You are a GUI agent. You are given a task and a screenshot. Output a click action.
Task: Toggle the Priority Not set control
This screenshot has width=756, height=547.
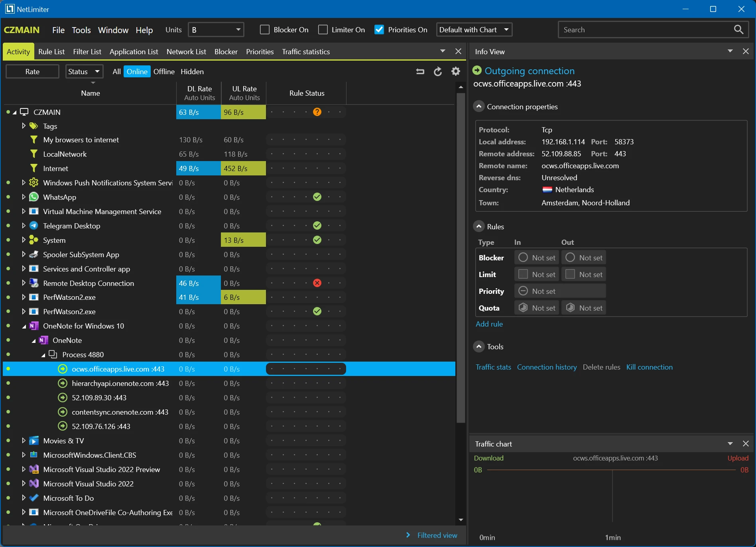point(560,291)
